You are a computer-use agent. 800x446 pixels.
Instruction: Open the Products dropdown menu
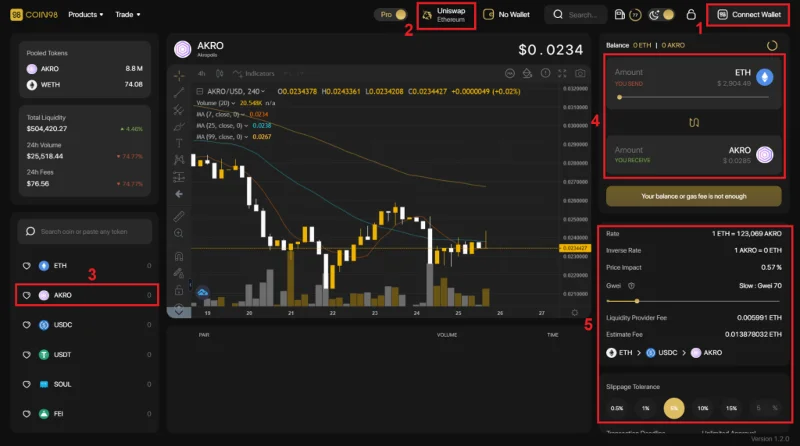[86, 14]
